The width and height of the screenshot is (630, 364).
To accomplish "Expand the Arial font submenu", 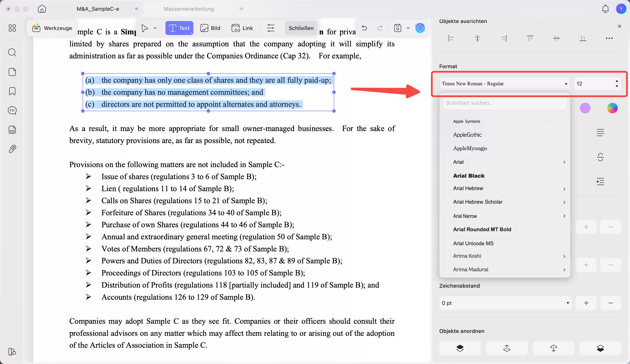I will pyautogui.click(x=564, y=162).
